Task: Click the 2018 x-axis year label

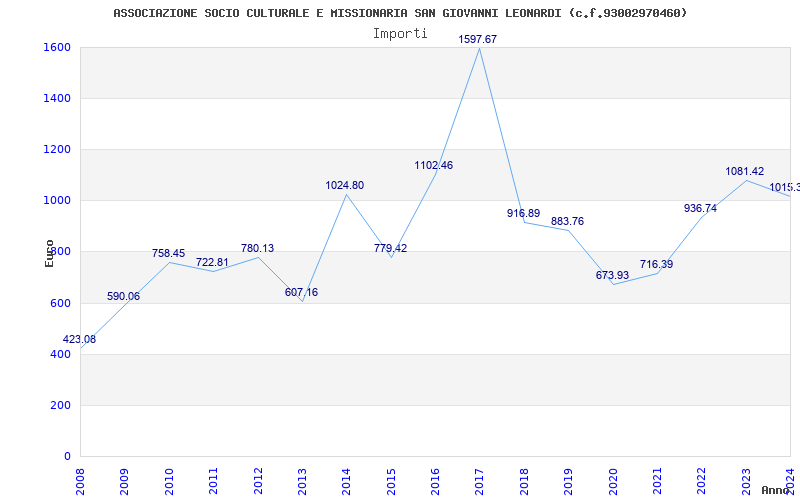Action: tap(524, 481)
